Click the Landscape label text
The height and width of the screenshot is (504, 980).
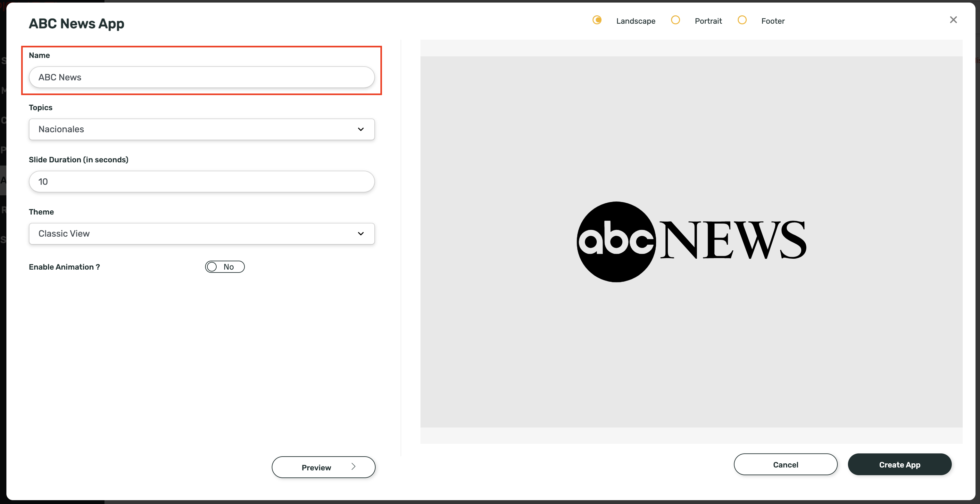point(636,21)
